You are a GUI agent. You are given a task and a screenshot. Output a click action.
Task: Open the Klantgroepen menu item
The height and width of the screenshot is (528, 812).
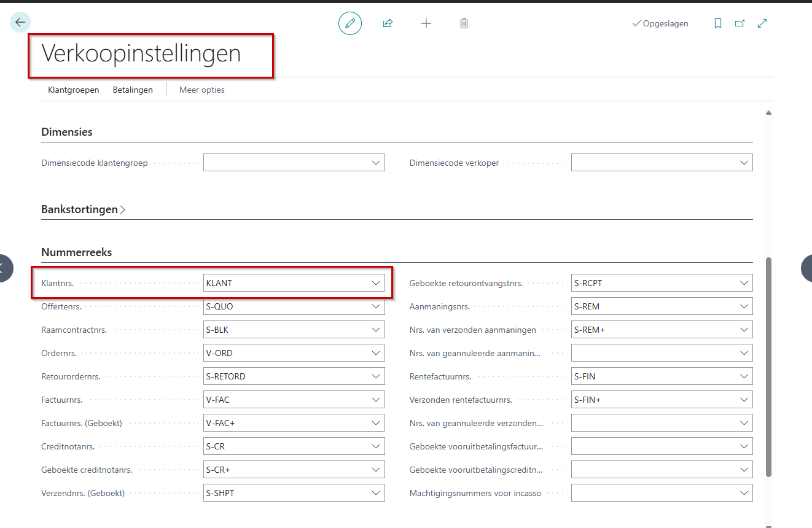[x=73, y=90]
